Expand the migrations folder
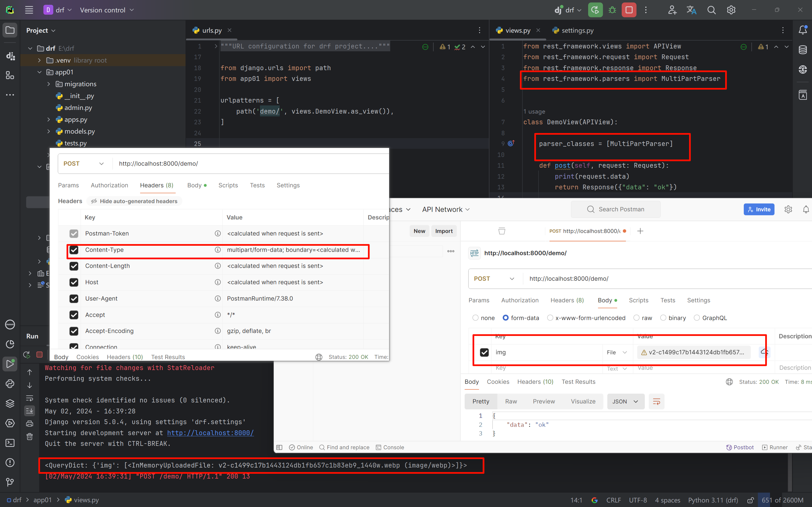Viewport: 812px width, 507px height. [x=48, y=84]
